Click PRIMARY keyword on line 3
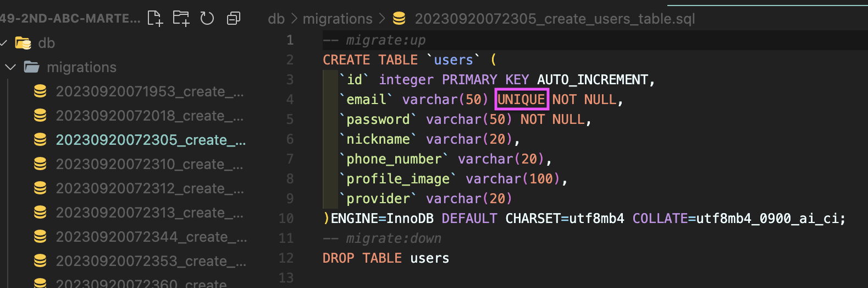868x288 pixels. 469,80
